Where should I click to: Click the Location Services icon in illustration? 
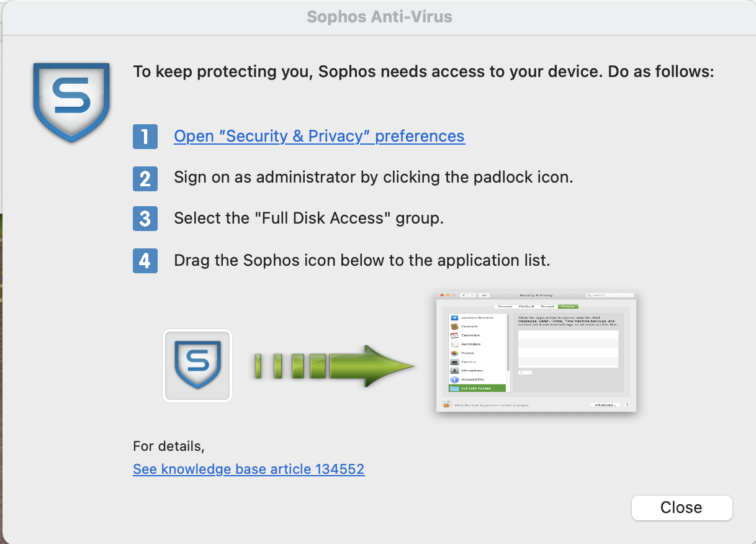tap(454, 317)
